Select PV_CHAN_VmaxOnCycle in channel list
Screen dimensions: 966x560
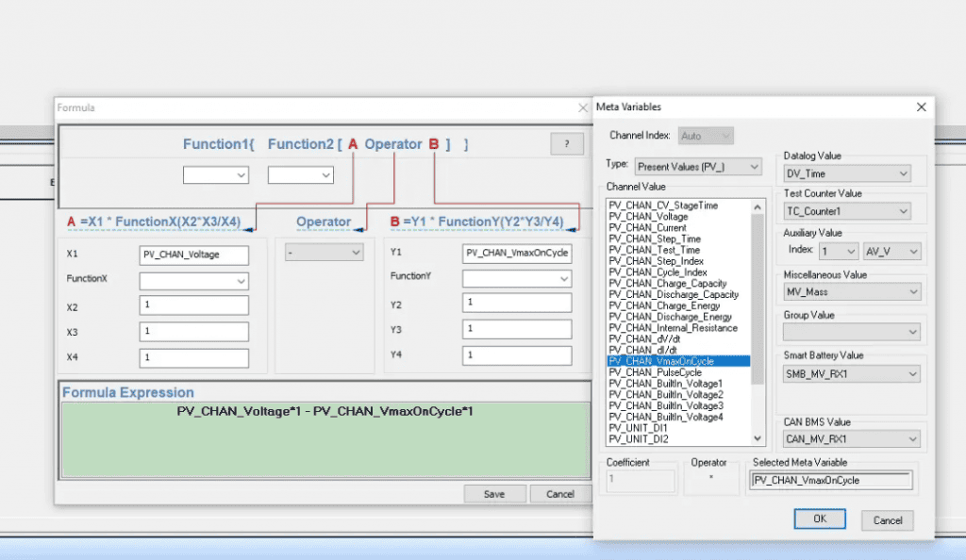click(678, 361)
